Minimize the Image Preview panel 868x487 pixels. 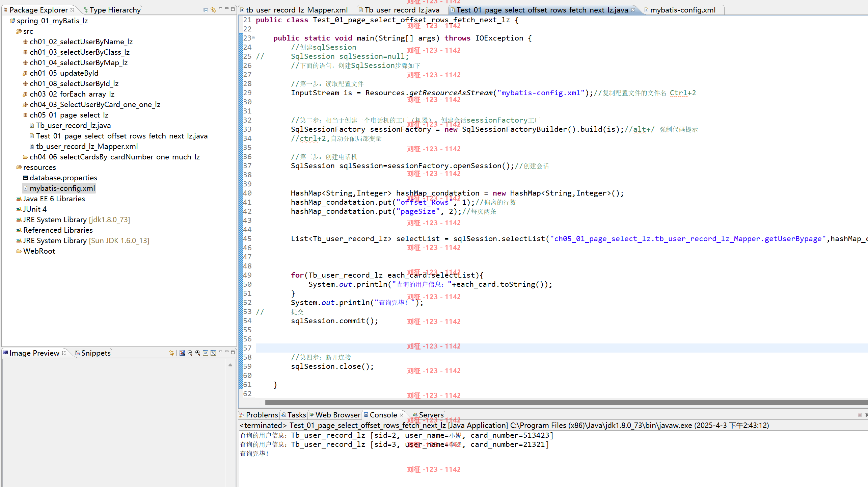(x=227, y=352)
